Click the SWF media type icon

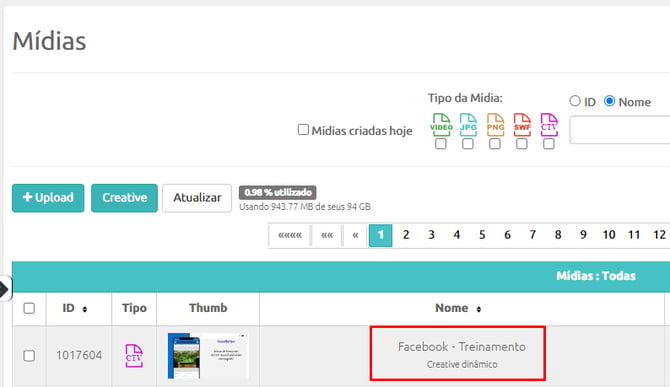tap(522, 125)
